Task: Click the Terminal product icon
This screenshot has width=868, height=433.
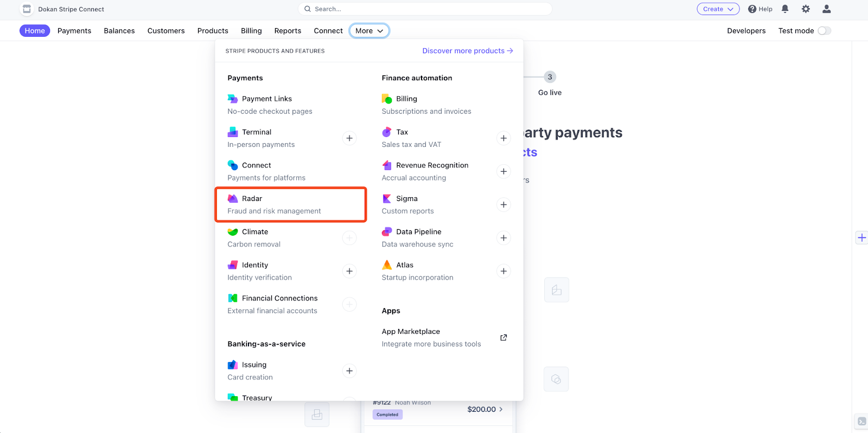Action: [x=233, y=132]
